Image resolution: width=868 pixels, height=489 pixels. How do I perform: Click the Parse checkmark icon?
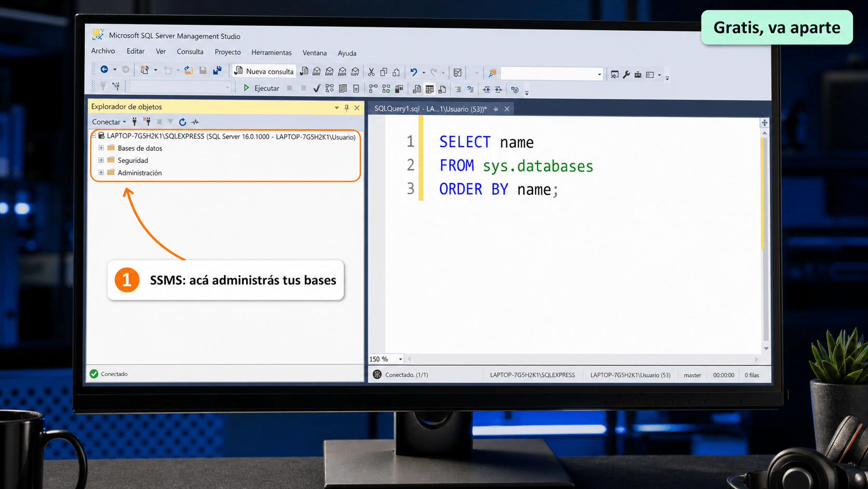point(317,88)
